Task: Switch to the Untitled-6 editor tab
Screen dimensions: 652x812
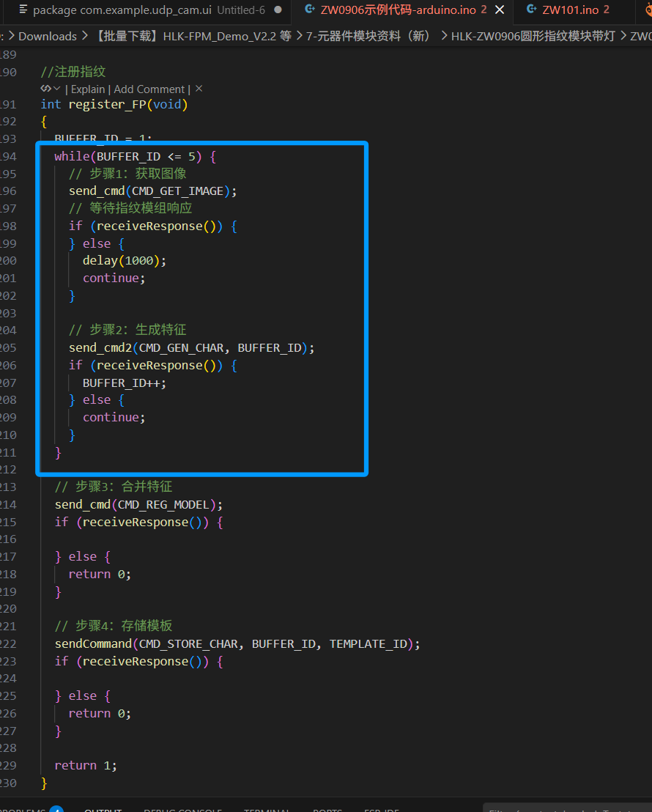Action: click(148, 10)
